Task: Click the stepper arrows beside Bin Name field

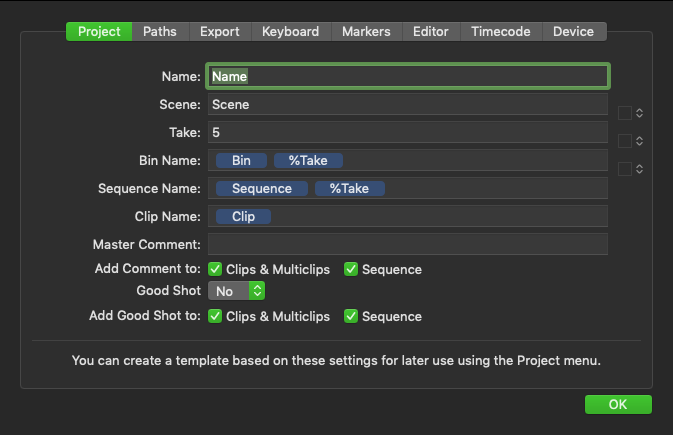Action: coord(640,169)
